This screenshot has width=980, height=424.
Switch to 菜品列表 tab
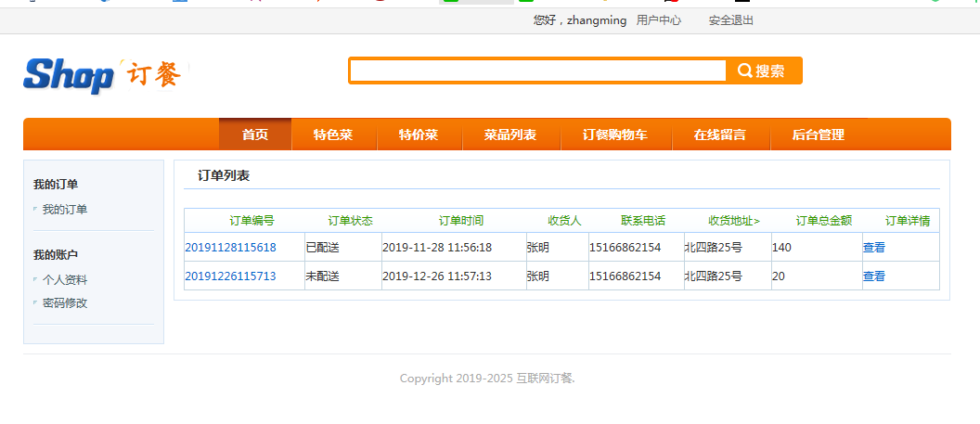click(x=510, y=135)
